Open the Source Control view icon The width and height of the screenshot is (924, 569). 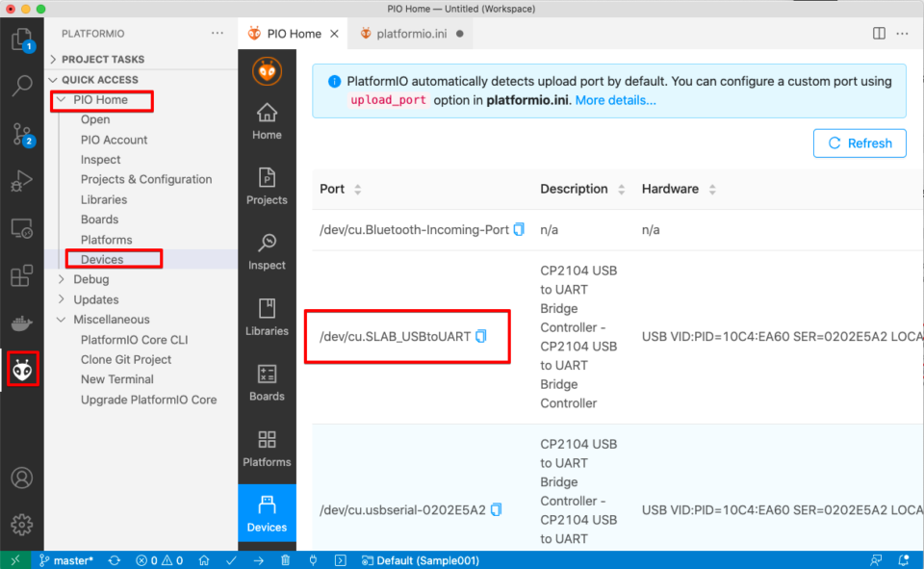[22, 135]
